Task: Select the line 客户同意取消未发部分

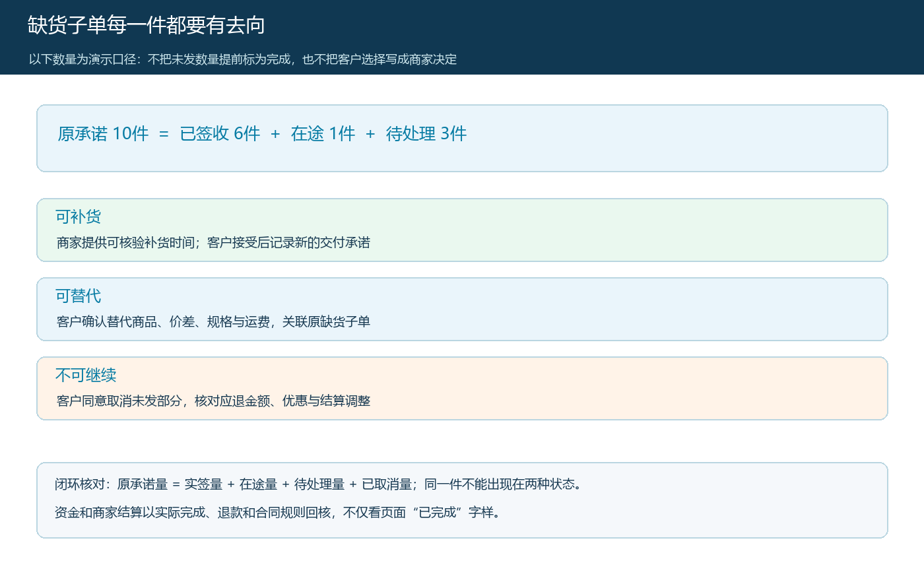Action: click(x=214, y=401)
